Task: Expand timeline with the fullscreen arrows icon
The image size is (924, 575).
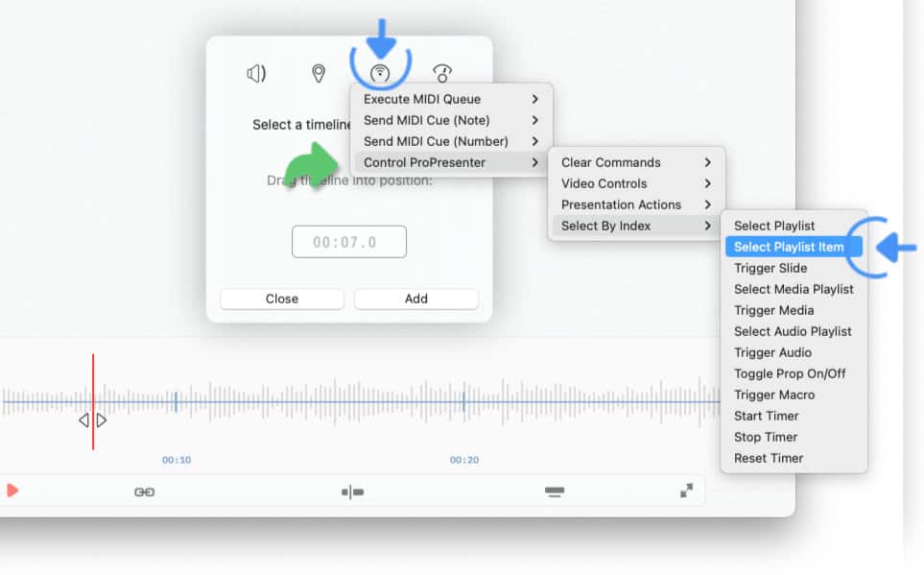Action: tap(686, 491)
